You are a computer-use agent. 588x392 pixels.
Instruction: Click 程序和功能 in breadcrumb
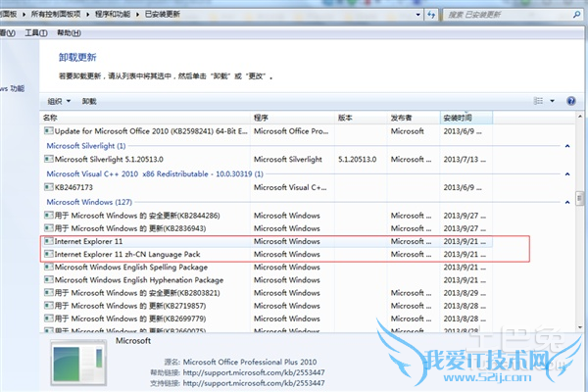113,15
